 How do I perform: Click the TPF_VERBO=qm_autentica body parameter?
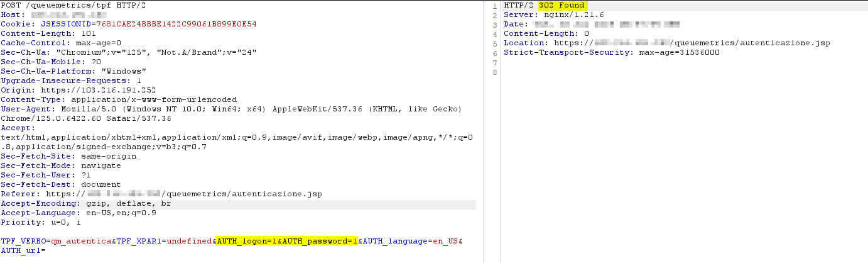tap(57, 241)
